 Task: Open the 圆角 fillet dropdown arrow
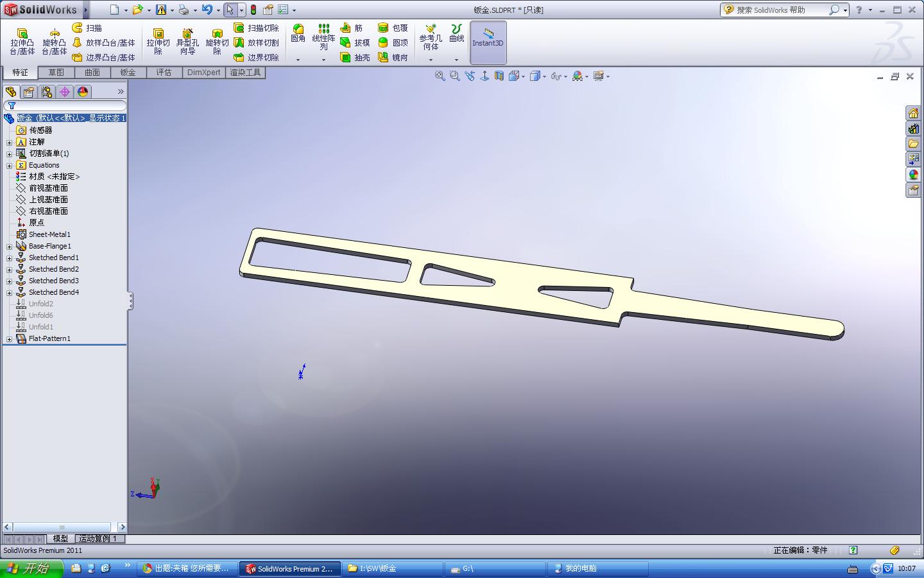(x=298, y=60)
